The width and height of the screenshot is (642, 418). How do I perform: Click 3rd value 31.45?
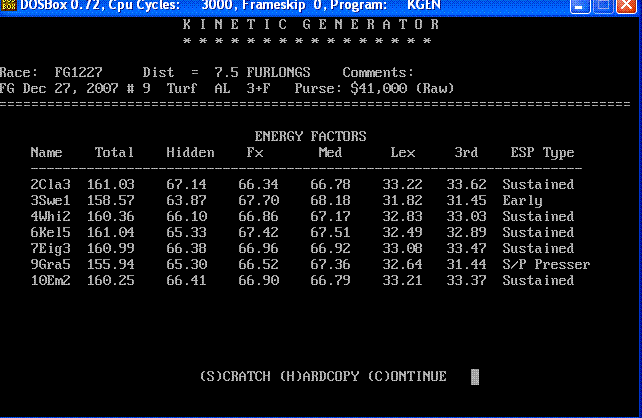coord(466,200)
